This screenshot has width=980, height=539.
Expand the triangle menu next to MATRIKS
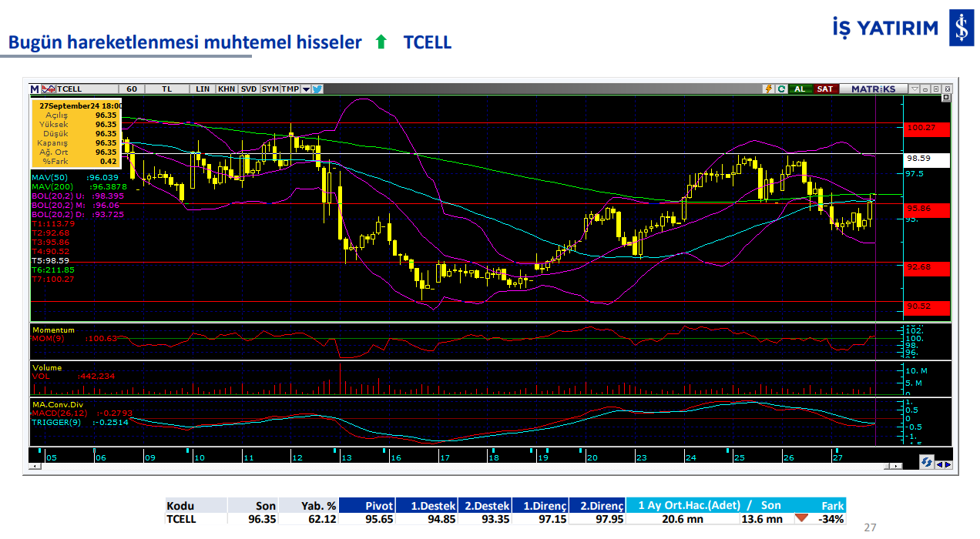point(915,89)
